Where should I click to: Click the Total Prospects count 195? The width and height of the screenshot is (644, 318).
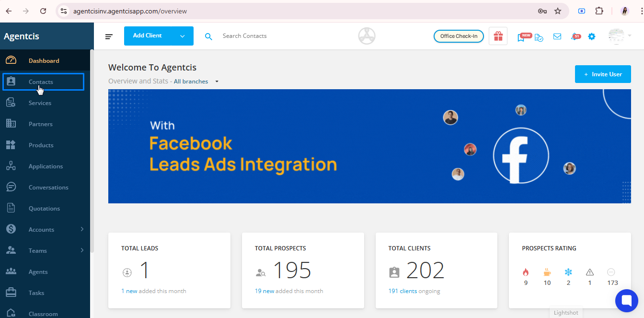tap(292, 271)
